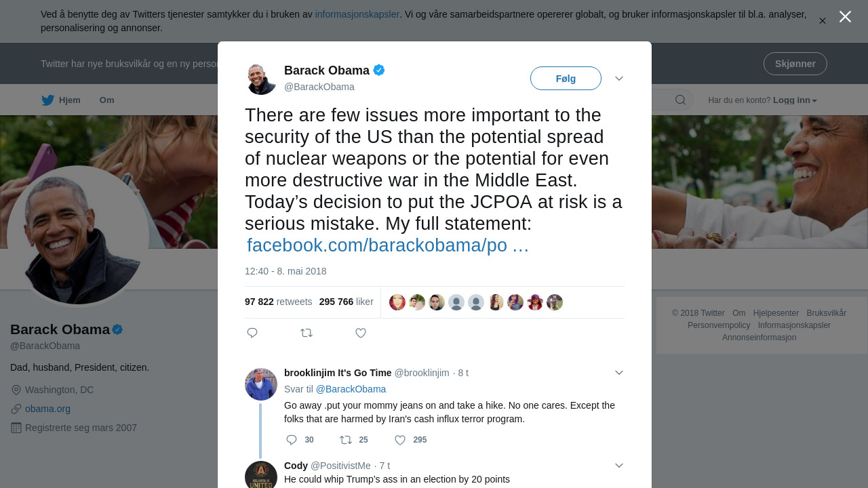Click the Skjønner button
Image resolution: width=868 pixels, height=488 pixels.
(795, 64)
